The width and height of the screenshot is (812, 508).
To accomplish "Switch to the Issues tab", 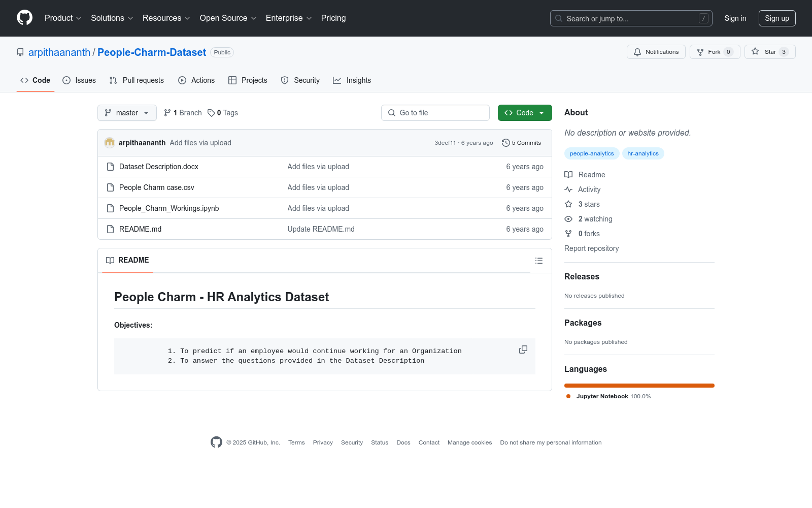I will click(x=79, y=80).
